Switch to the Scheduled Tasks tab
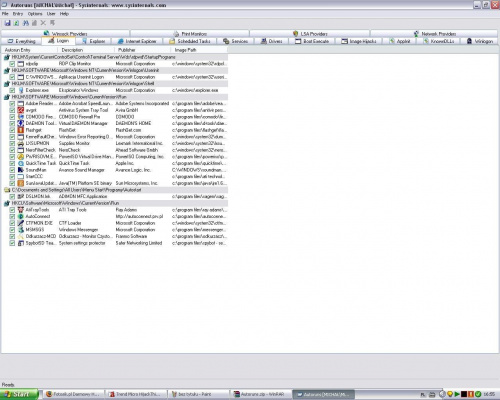This screenshot has height=400, width=500. point(190,41)
